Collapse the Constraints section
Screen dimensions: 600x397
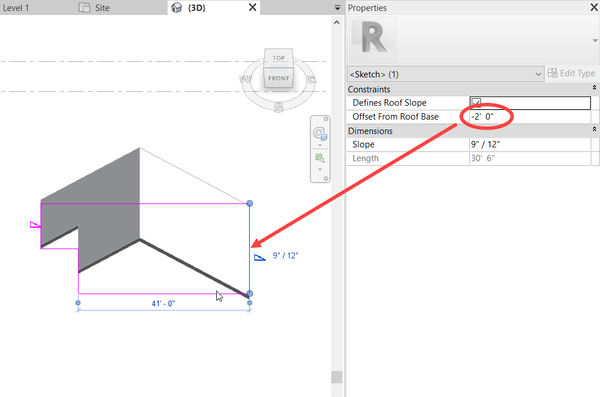(x=594, y=88)
